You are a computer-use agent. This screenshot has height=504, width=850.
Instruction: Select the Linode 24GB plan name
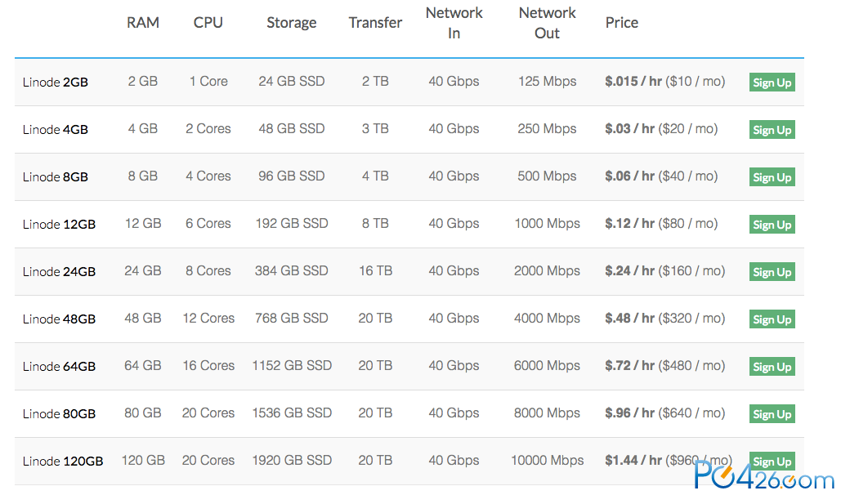click(x=59, y=271)
